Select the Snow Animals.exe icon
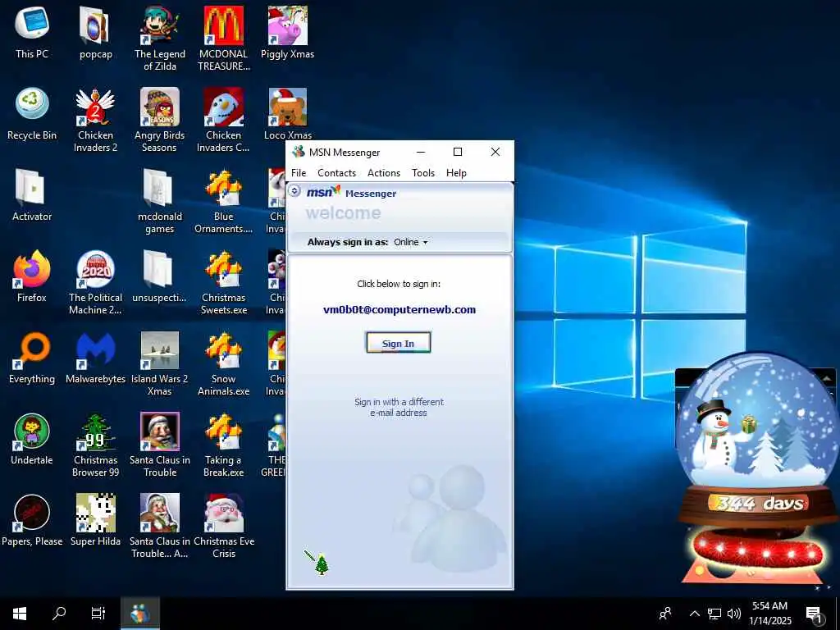The image size is (840, 630). [x=223, y=363]
